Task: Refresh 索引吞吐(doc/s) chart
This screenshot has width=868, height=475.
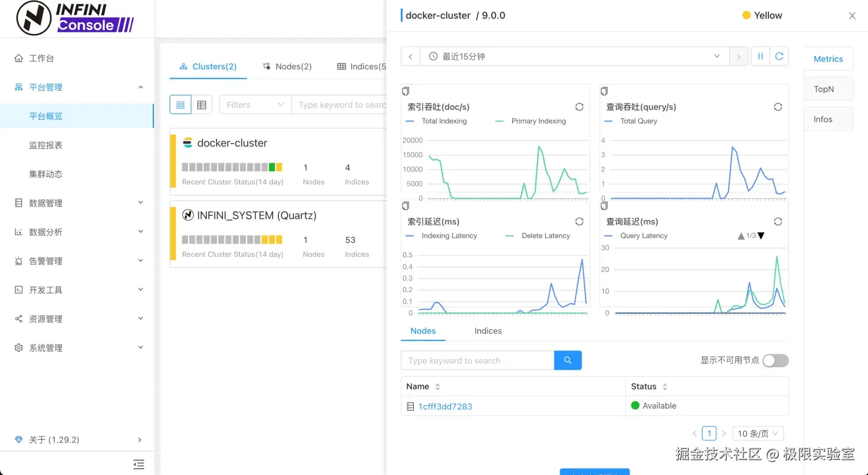Action: point(579,107)
